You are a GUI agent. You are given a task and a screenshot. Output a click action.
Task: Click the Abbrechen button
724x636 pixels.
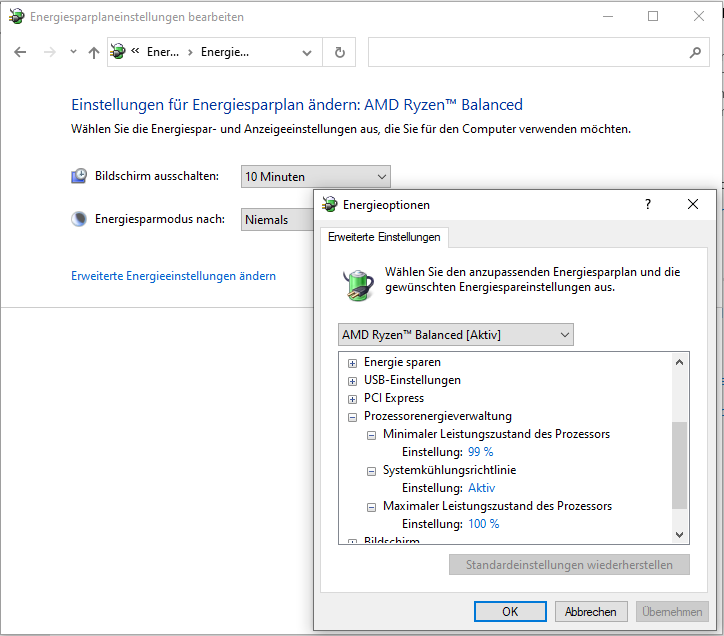(591, 612)
